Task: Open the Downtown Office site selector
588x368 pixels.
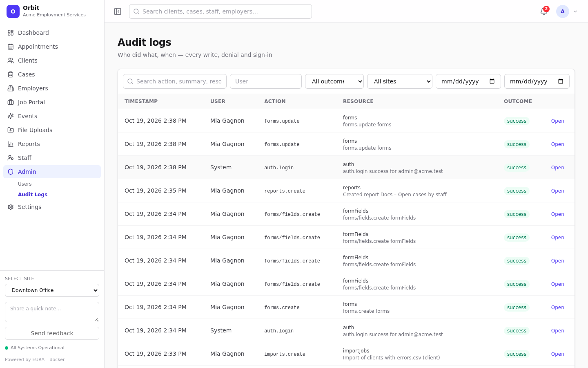Action: coord(52,290)
